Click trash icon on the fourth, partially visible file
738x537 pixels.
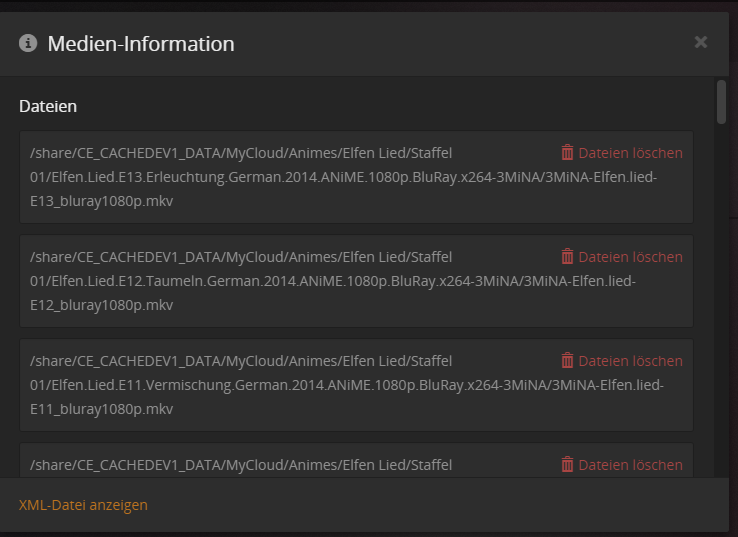pos(567,465)
